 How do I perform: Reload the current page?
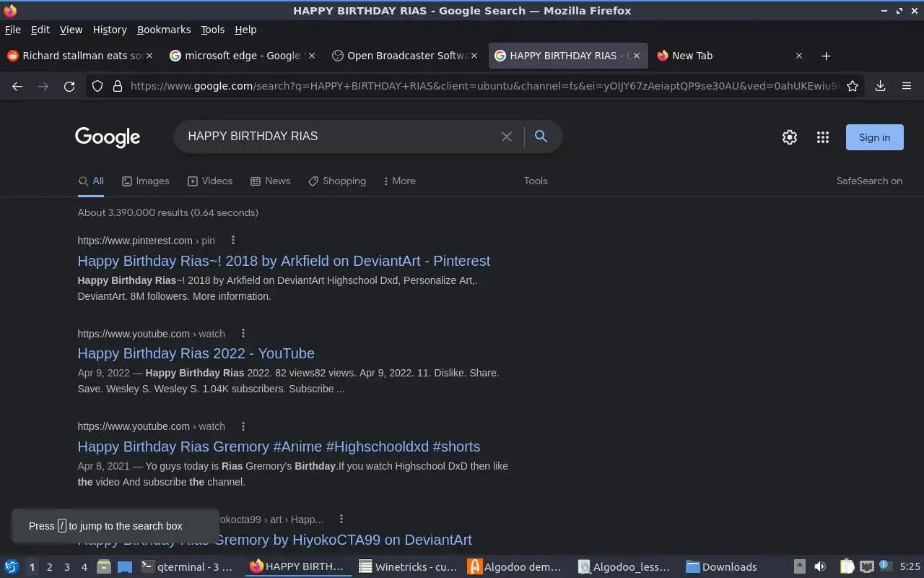click(x=69, y=86)
